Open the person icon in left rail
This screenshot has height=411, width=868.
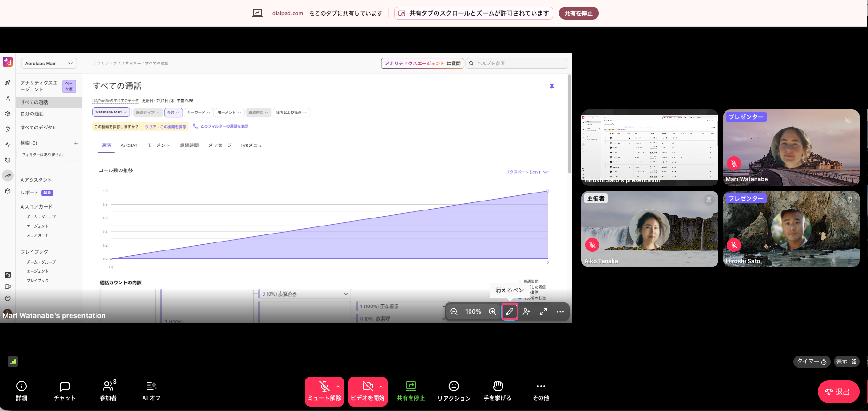[8, 98]
